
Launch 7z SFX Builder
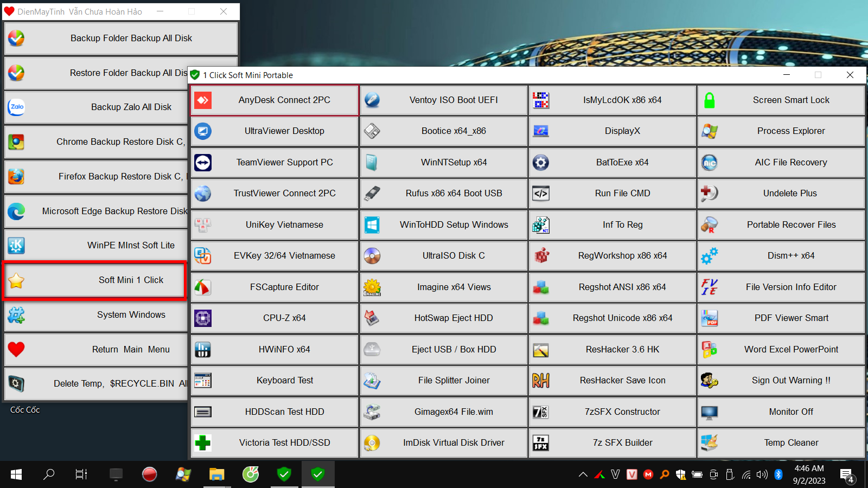tap(612, 443)
